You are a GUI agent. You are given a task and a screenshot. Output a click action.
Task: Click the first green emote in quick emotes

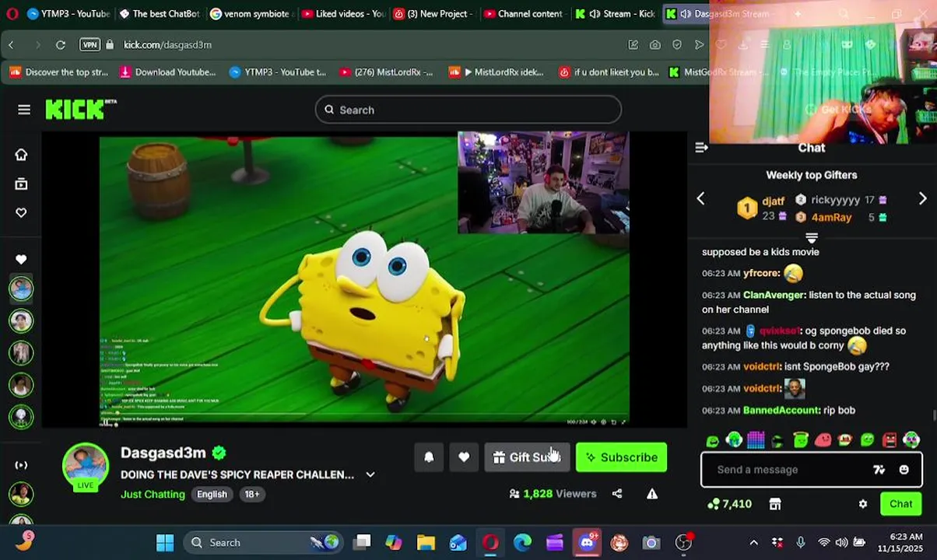712,441
